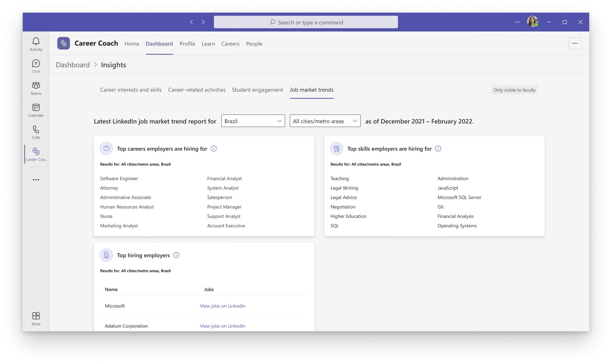Open Career Coach more options button
This screenshot has height=364, width=612.
click(575, 43)
